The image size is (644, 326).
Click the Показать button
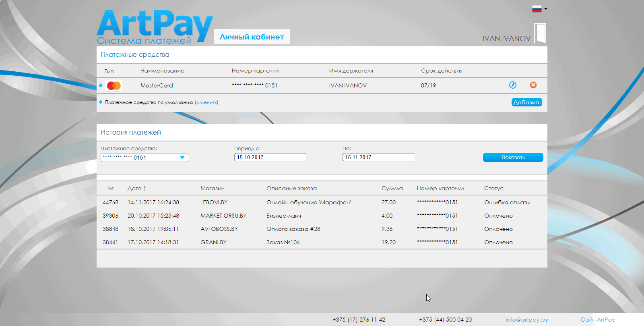coord(513,157)
